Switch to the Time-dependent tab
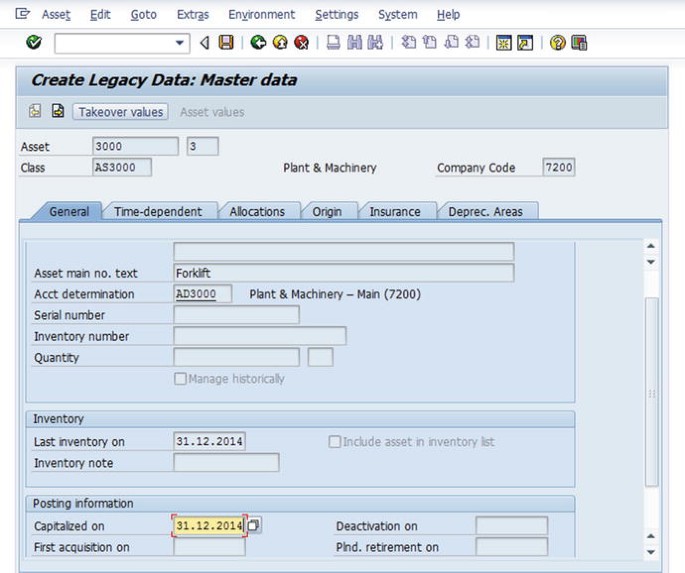685x573 pixels. 158,211
